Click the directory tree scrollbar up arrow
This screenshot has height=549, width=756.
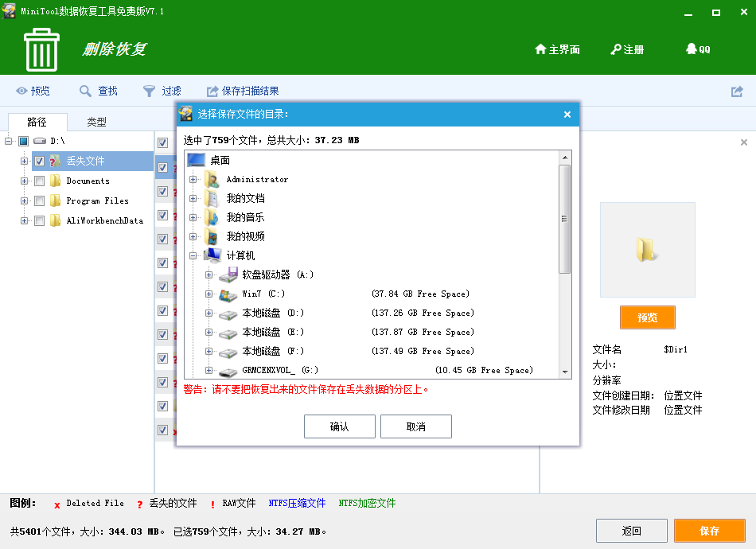tap(564, 157)
